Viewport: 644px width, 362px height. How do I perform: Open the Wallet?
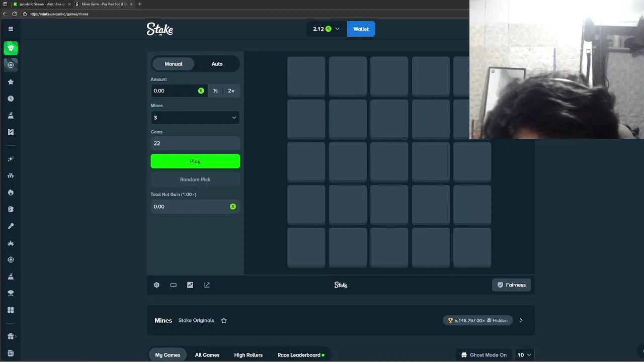(361, 29)
